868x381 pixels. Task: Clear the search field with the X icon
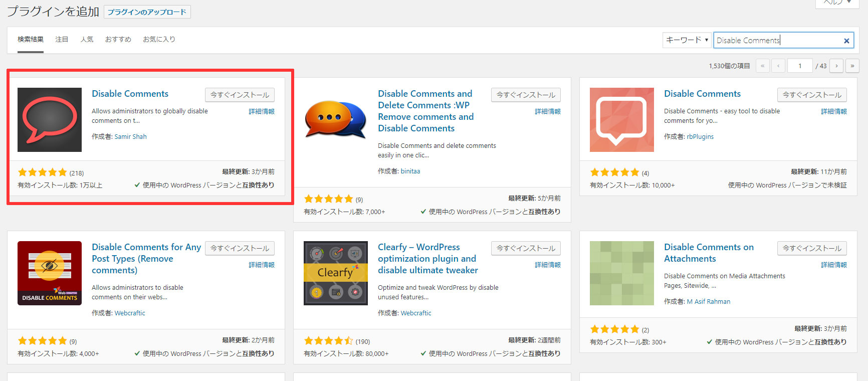point(846,41)
